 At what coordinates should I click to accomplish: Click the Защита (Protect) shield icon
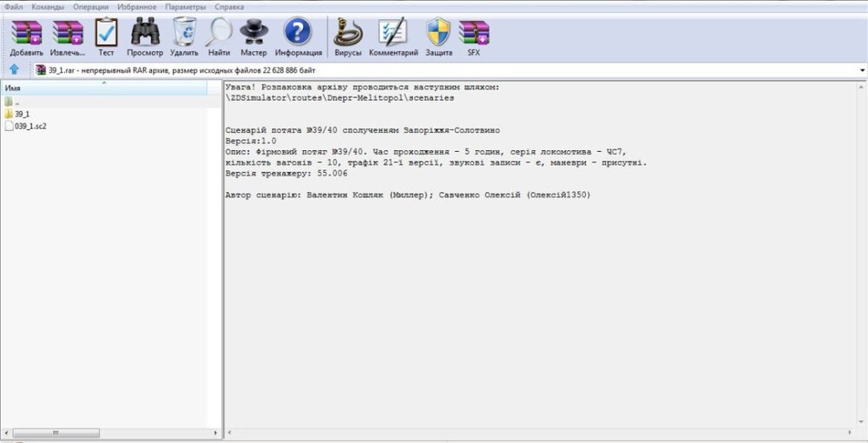coord(438,36)
